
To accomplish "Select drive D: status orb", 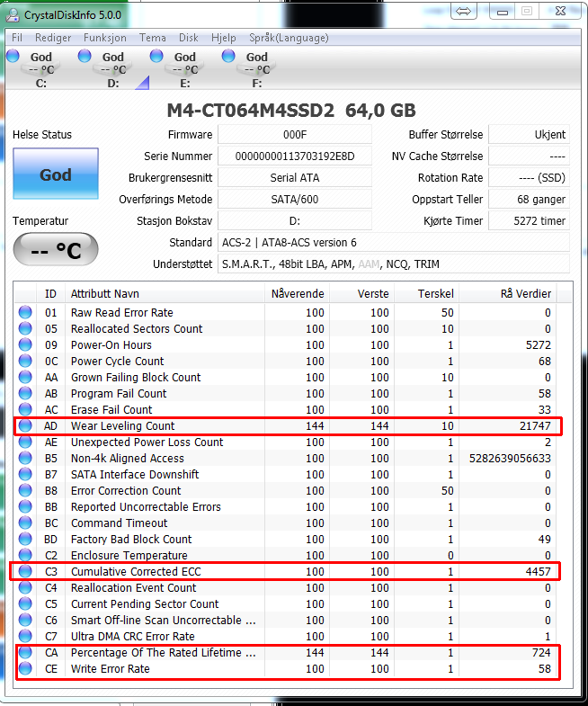I will click(85, 57).
